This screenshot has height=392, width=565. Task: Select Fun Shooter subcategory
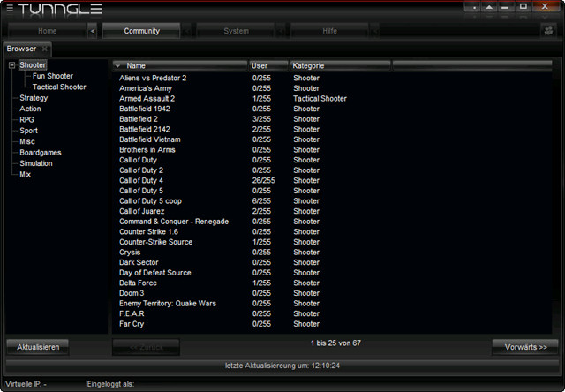pyautogui.click(x=53, y=76)
